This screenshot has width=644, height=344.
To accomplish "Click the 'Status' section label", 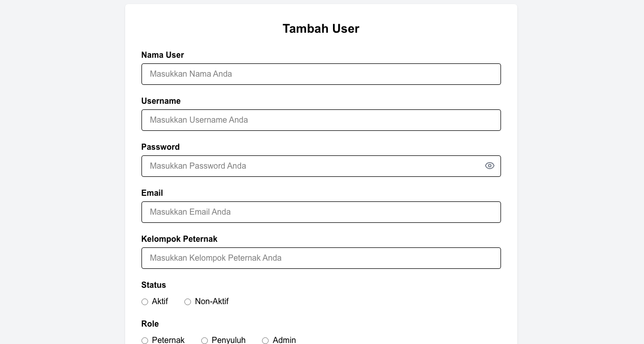I will pyautogui.click(x=154, y=285).
